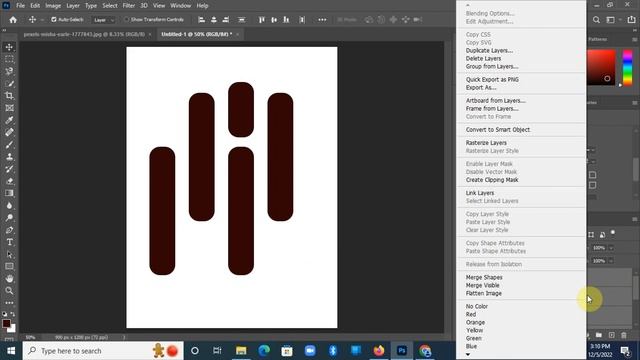Go to Home screen icon
Viewport: 640px width, 360px height.
point(13,20)
